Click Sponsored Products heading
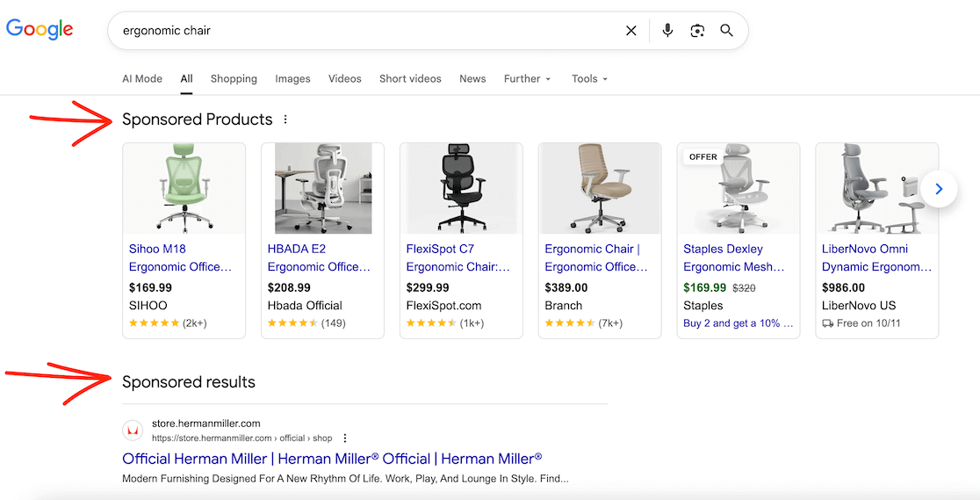 coord(198,120)
